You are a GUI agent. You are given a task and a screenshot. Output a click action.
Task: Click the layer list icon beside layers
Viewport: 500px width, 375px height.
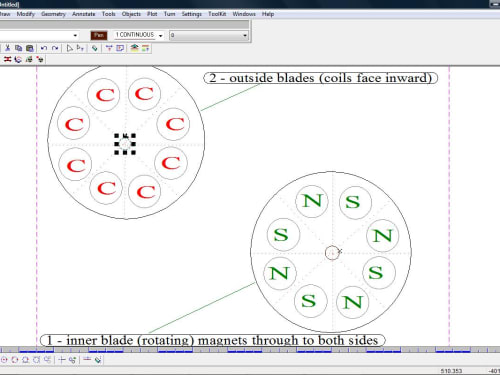(146, 48)
